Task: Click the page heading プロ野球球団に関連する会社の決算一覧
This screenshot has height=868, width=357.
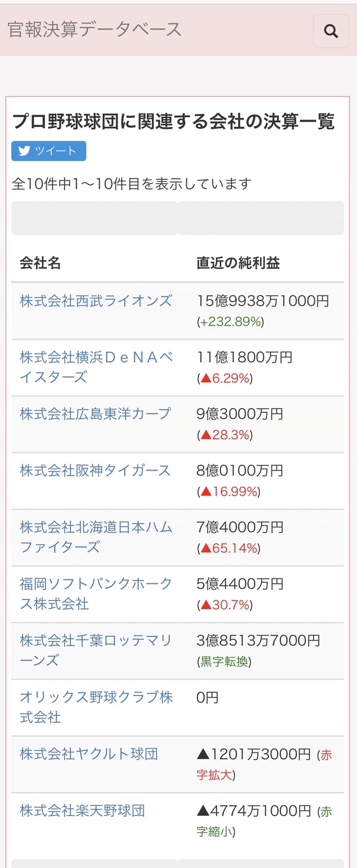Action: [x=173, y=121]
